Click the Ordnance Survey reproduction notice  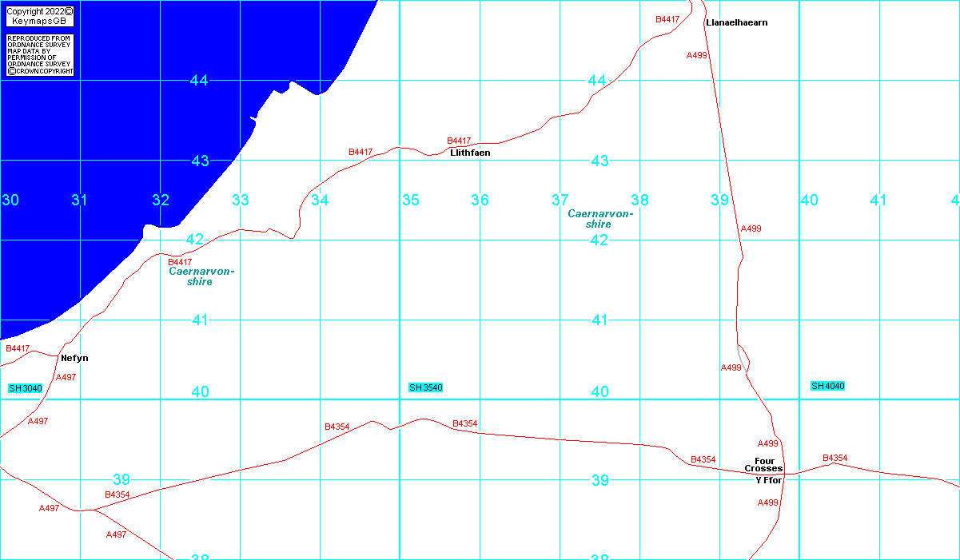[x=40, y=55]
